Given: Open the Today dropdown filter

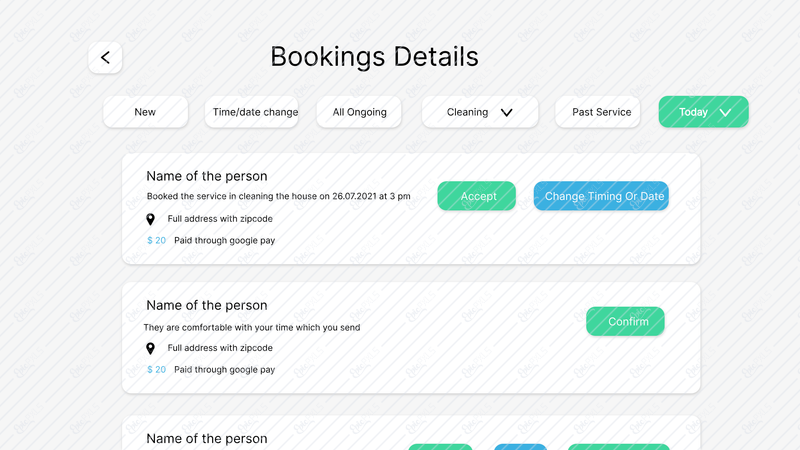Looking at the screenshot, I should point(704,112).
